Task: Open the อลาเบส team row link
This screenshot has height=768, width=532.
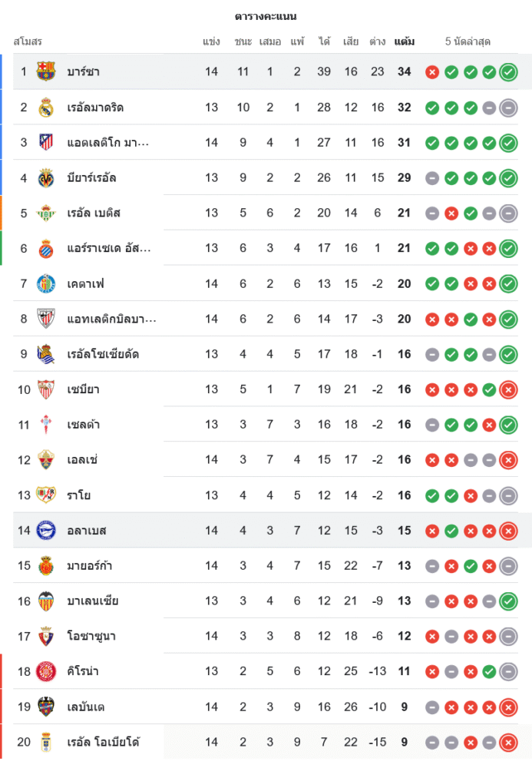Action: click(86, 531)
